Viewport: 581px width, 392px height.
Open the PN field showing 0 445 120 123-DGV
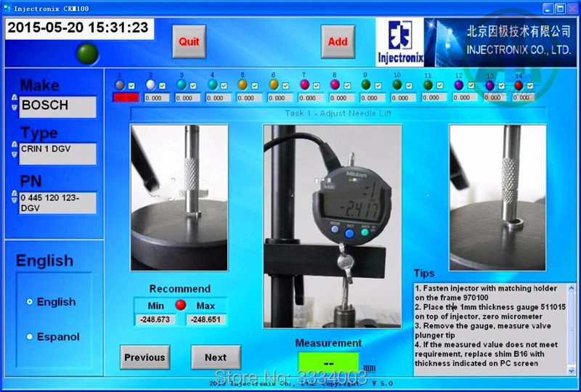point(58,203)
